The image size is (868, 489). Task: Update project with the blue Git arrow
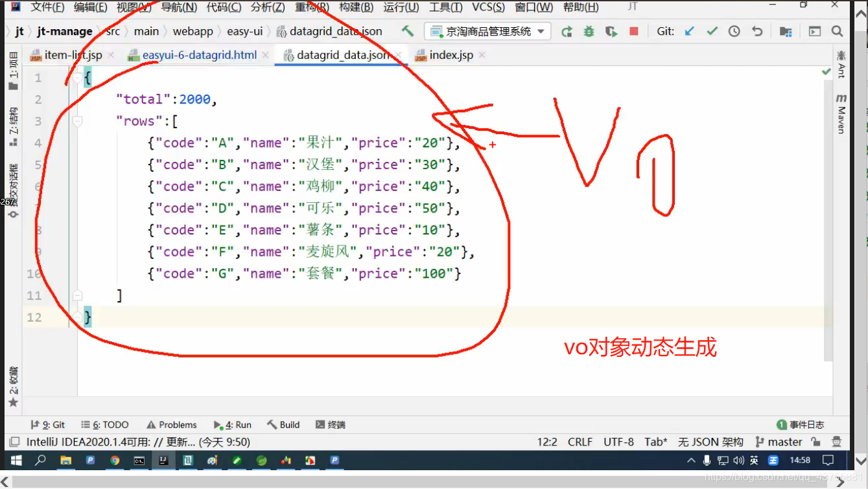click(690, 31)
